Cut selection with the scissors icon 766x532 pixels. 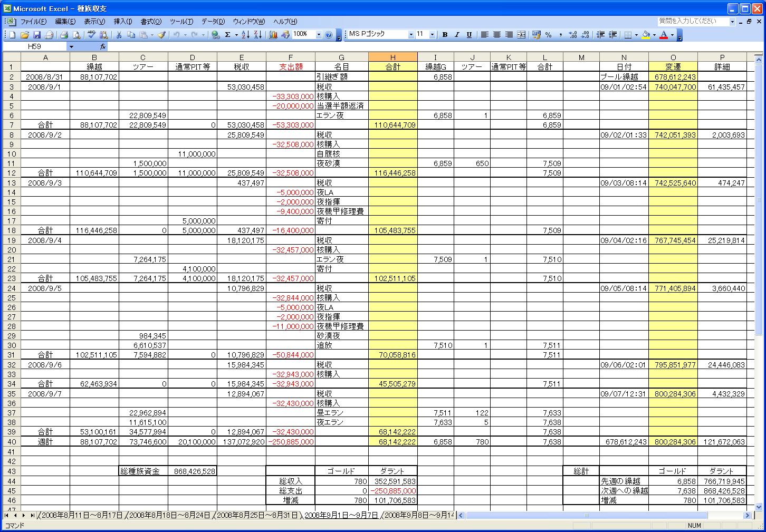pos(119,35)
